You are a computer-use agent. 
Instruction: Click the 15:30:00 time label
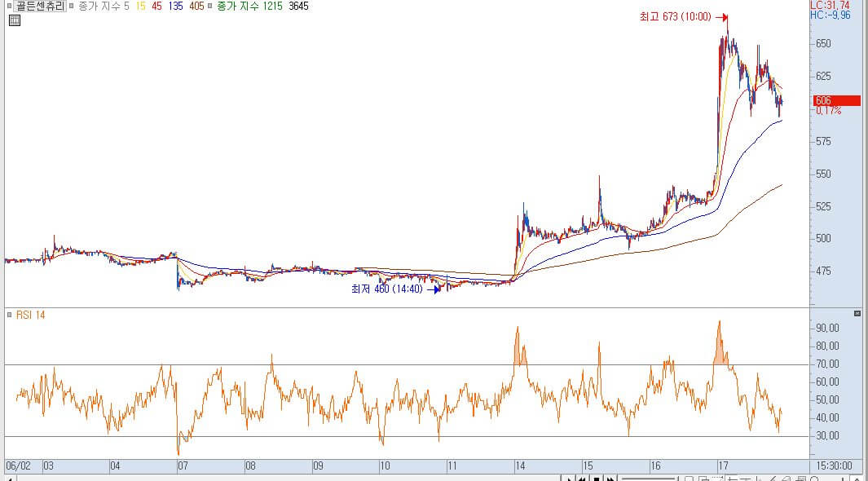[834, 466]
